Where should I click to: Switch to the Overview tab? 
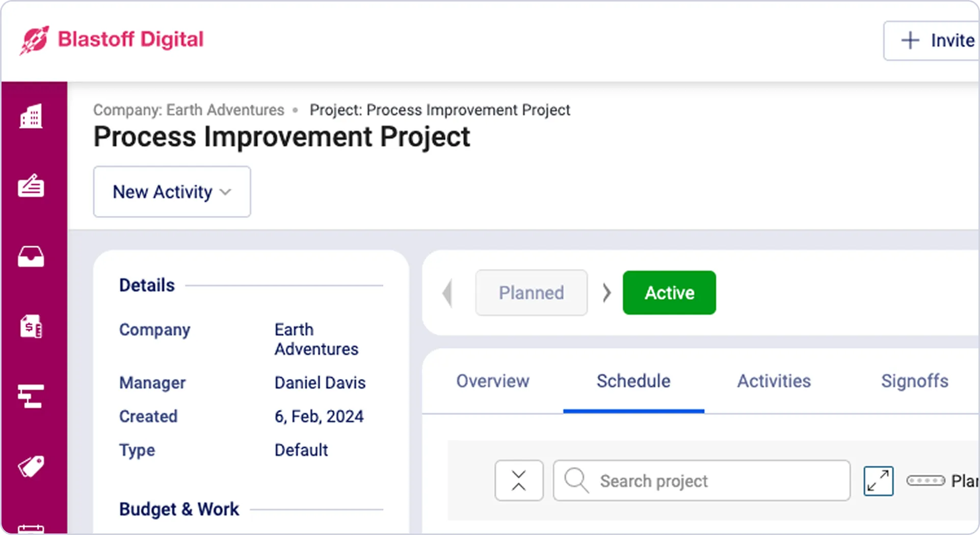[x=493, y=381]
